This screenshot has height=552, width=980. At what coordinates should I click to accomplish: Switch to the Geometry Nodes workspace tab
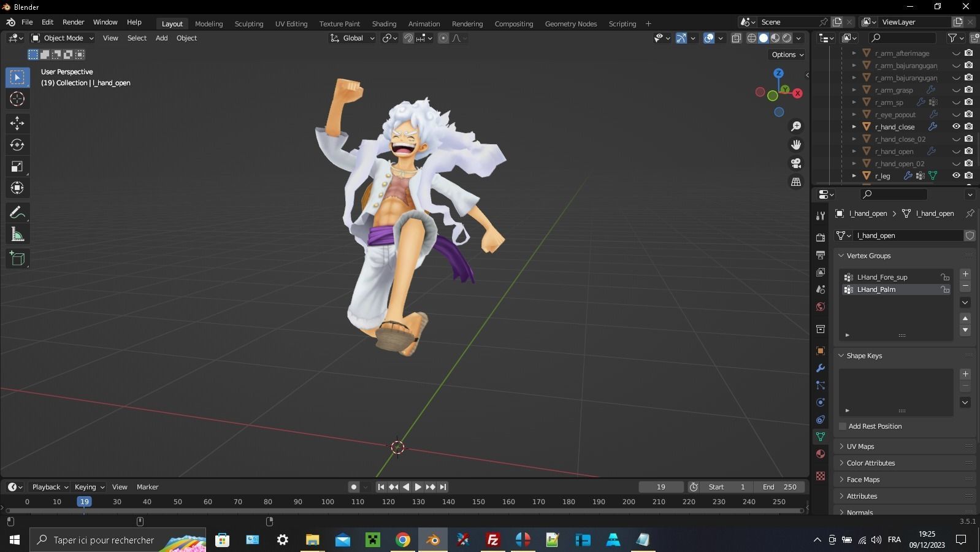pyautogui.click(x=570, y=24)
